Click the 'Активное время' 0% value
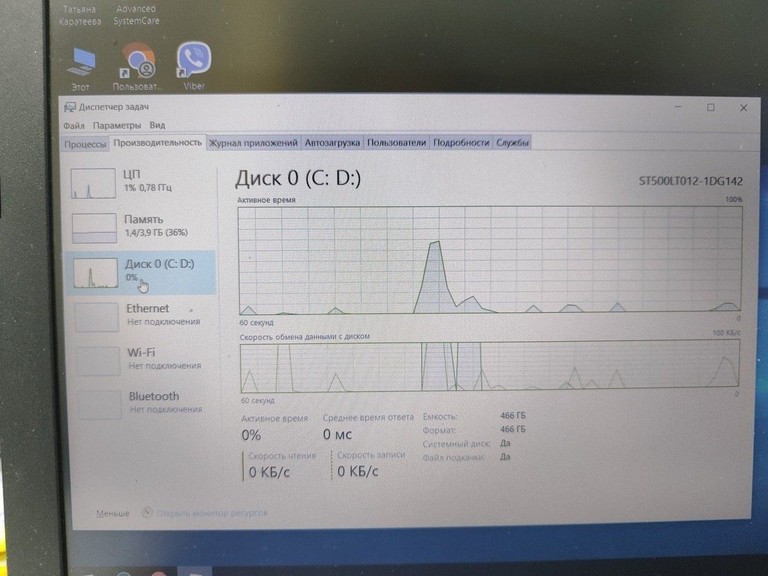The height and width of the screenshot is (576, 768). (x=251, y=435)
